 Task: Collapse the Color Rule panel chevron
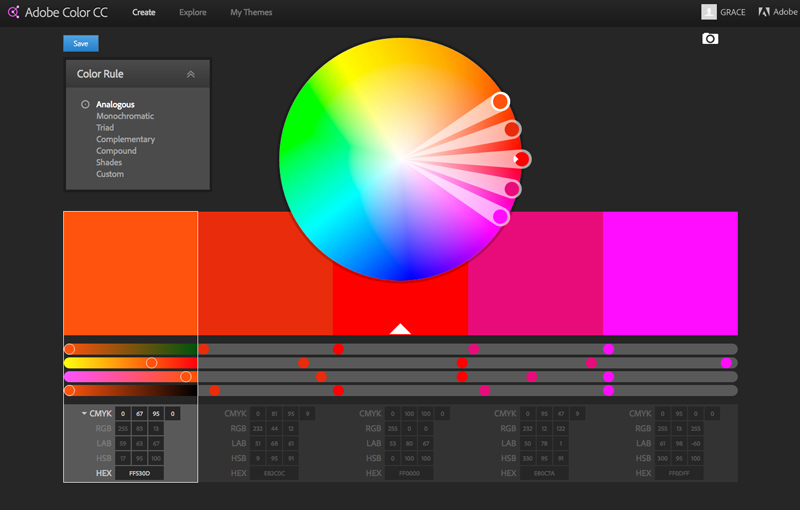[x=191, y=74]
